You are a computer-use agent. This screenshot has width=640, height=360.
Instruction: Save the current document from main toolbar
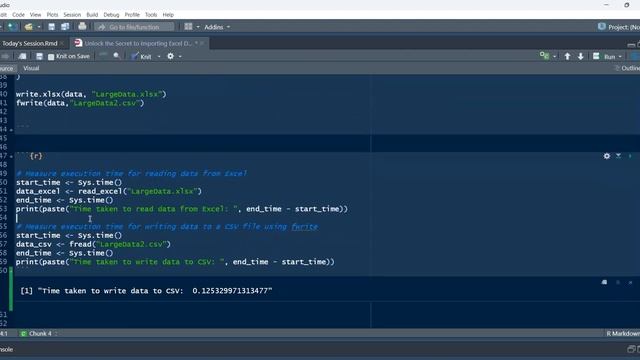(x=51, y=27)
